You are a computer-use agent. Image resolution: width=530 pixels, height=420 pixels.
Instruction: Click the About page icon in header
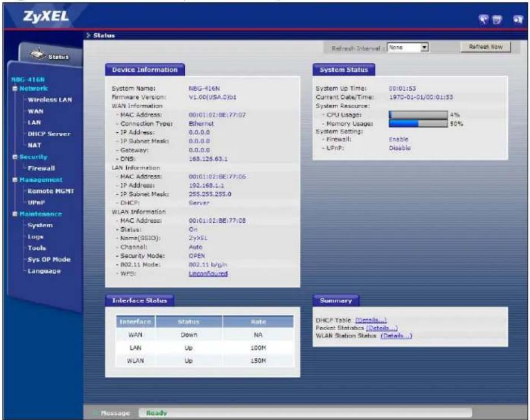pos(497,20)
